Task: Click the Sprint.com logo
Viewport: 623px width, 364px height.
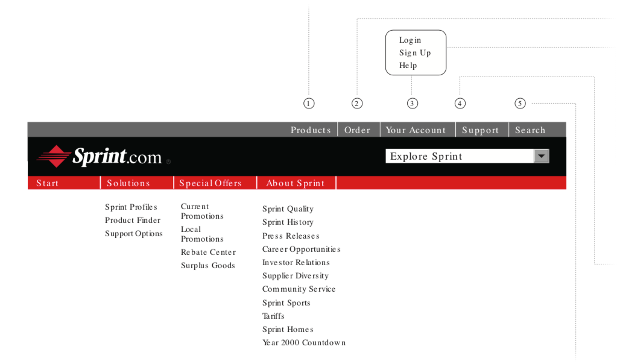Action: (x=103, y=157)
